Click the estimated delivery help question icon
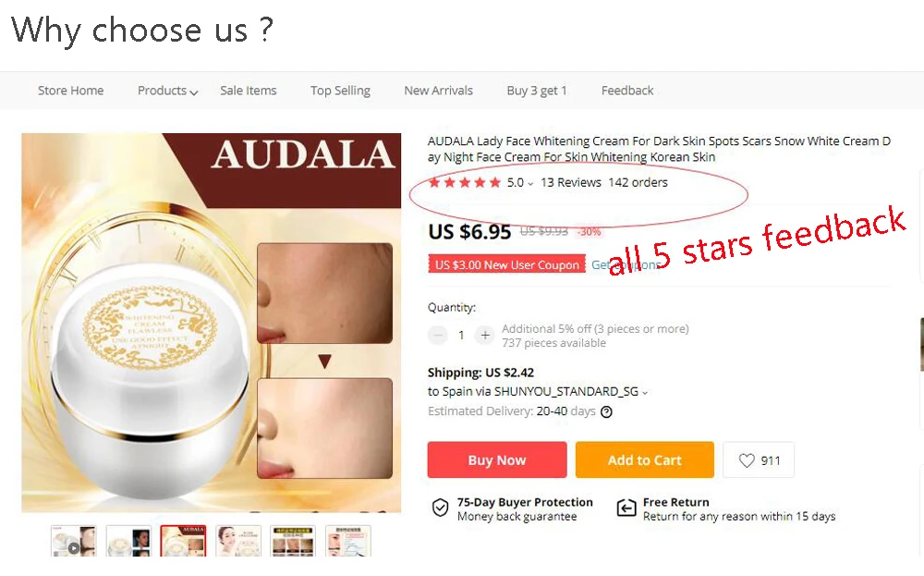 point(606,412)
